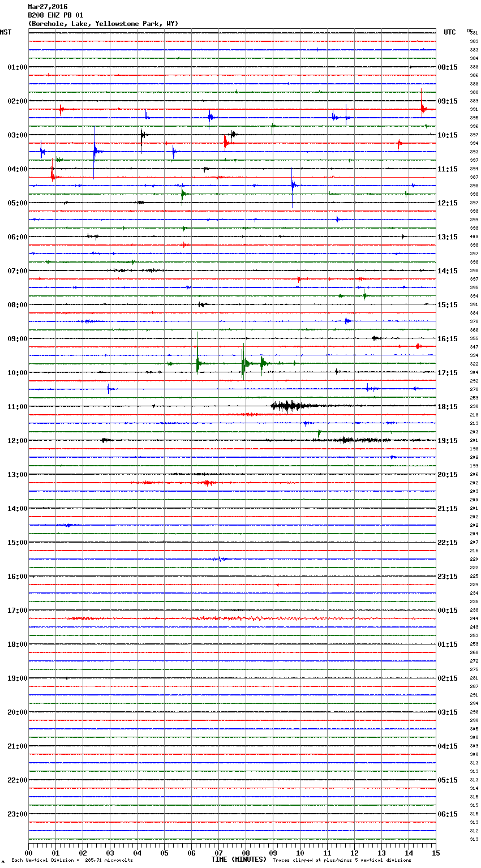Click the 17:15 UTC time label

tap(448, 373)
